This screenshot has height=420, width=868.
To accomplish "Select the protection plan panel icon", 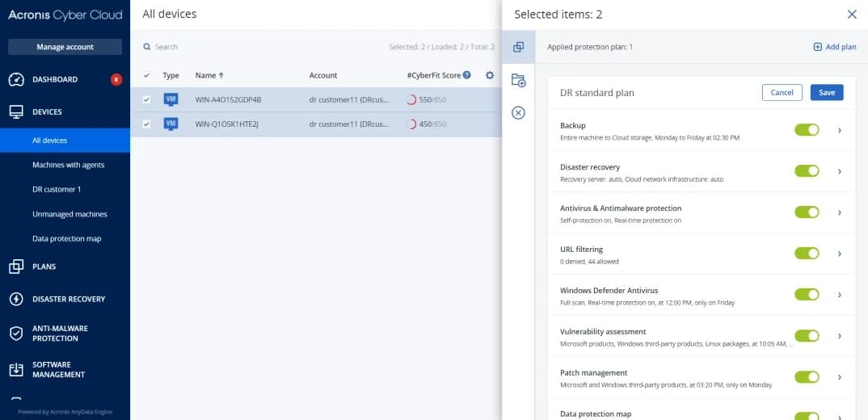I will pyautogui.click(x=518, y=47).
